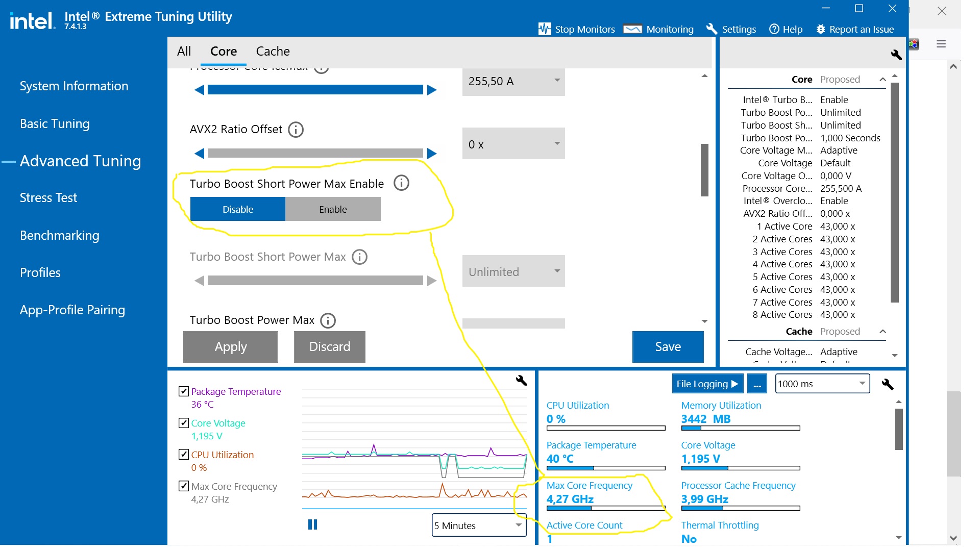Uncheck the Package Temperature checkbox
The width and height of the screenshot is (980, 551).
pyautogui.click(x=184, y=391)
